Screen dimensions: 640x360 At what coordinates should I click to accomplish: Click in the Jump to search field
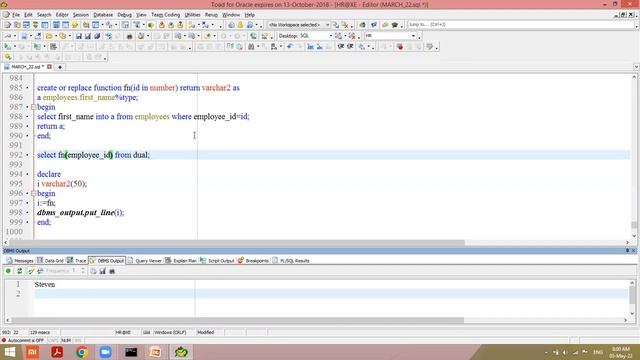pyautogui.click(x=520, y=25)
